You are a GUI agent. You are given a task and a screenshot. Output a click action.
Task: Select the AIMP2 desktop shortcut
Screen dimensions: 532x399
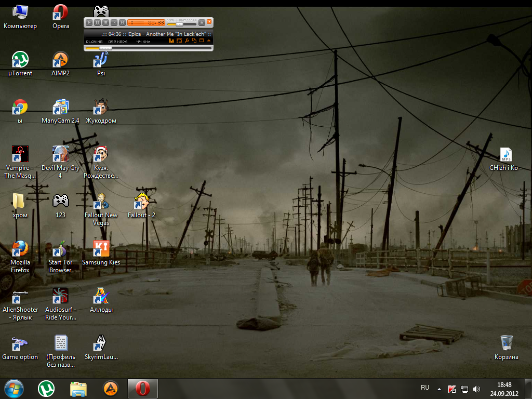click(x=60, y=64)
